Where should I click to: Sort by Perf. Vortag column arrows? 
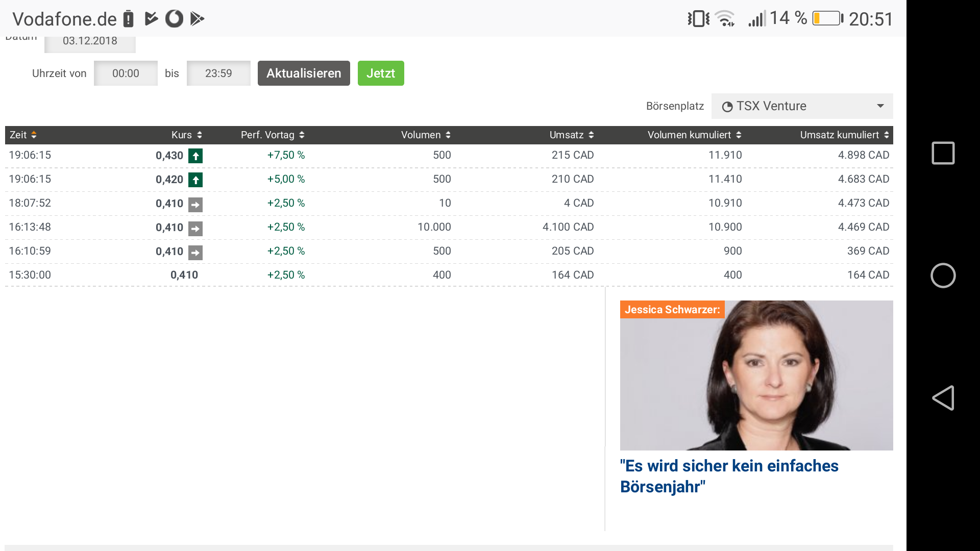[x=302, y=135]
